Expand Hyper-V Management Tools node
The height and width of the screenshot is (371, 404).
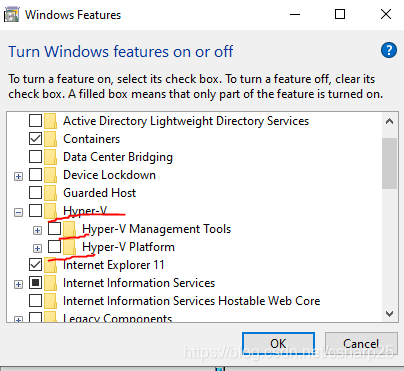tap(37, 230)
